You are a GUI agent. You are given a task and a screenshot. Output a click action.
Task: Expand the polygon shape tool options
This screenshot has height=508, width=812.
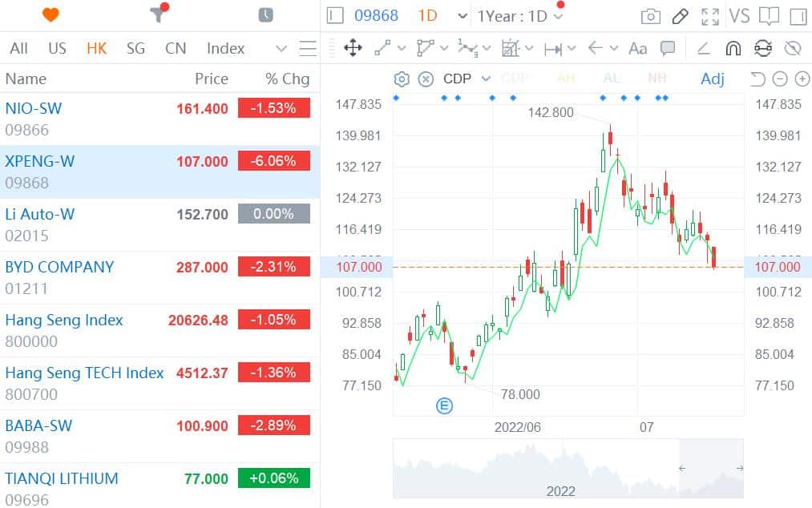click(444, 48)
